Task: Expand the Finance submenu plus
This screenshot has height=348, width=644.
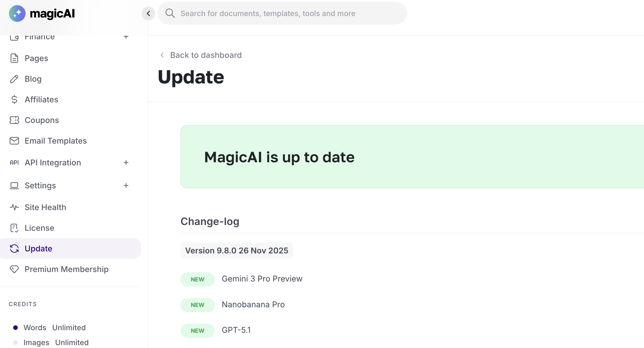Action: 126,37
